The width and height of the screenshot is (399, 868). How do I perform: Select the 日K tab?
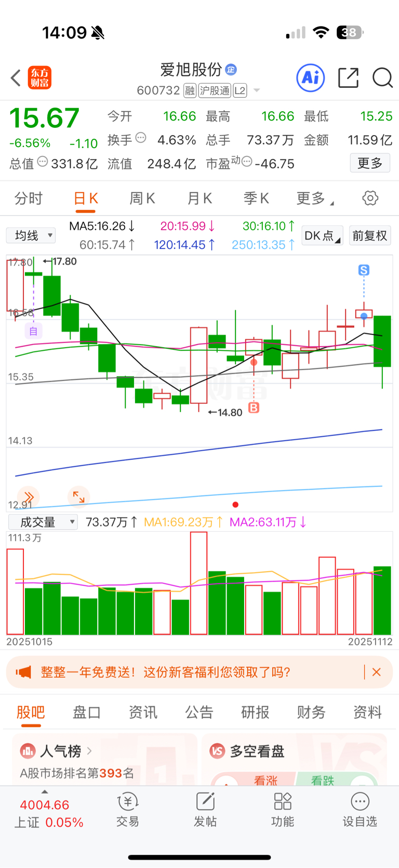click(x=86, y=198)
